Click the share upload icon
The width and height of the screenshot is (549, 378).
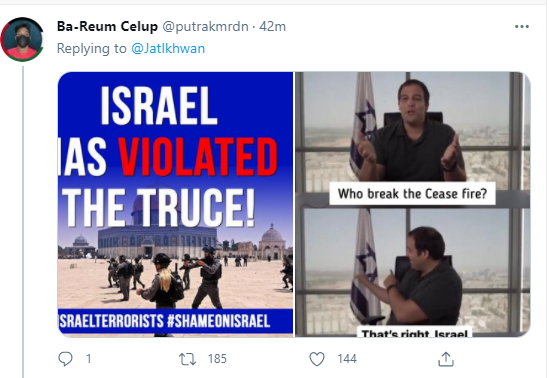point(446,359)
